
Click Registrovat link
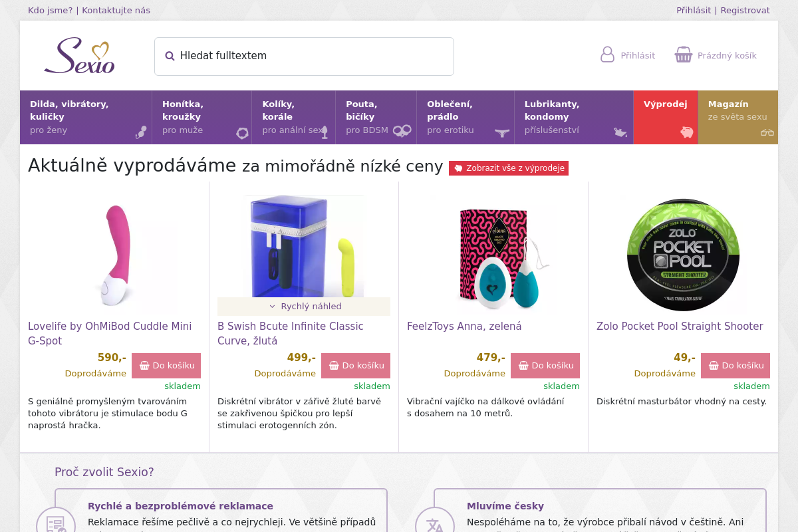(745, 10)
